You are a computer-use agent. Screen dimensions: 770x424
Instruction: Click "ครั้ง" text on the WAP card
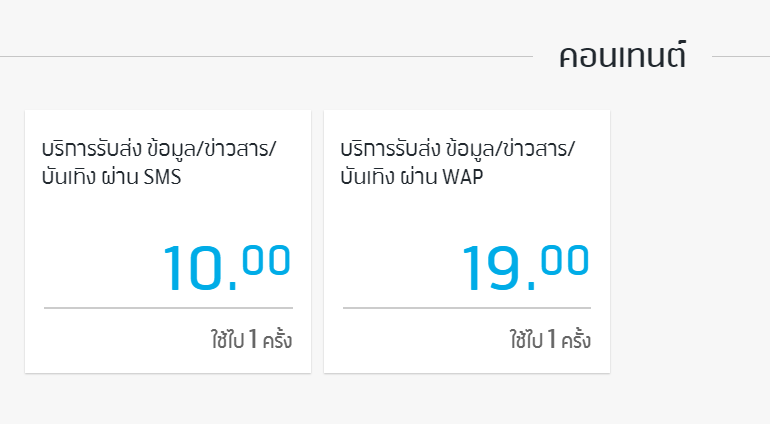coord(576,341)
